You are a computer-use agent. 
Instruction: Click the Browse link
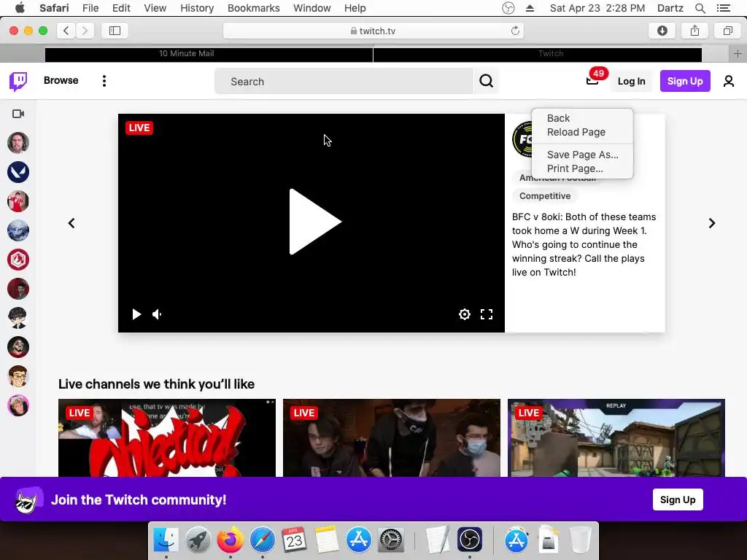click(61, 80)
